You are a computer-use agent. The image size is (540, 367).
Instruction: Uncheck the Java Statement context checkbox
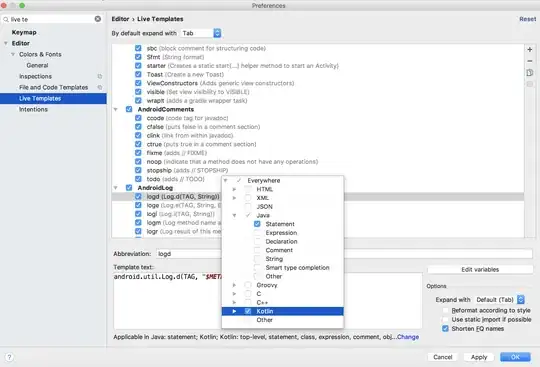(257, 224)
